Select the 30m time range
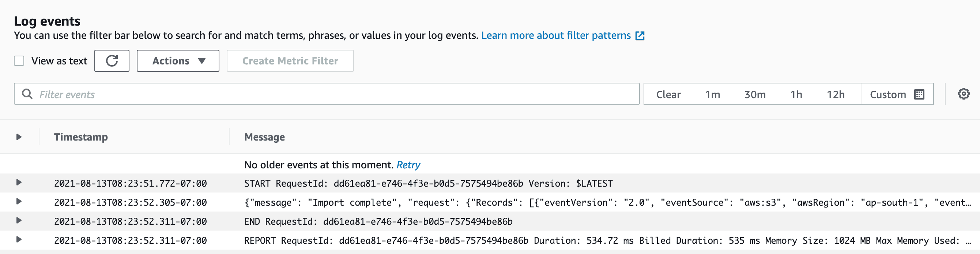Screen dimensions: 980x254 tap(755, 94)
